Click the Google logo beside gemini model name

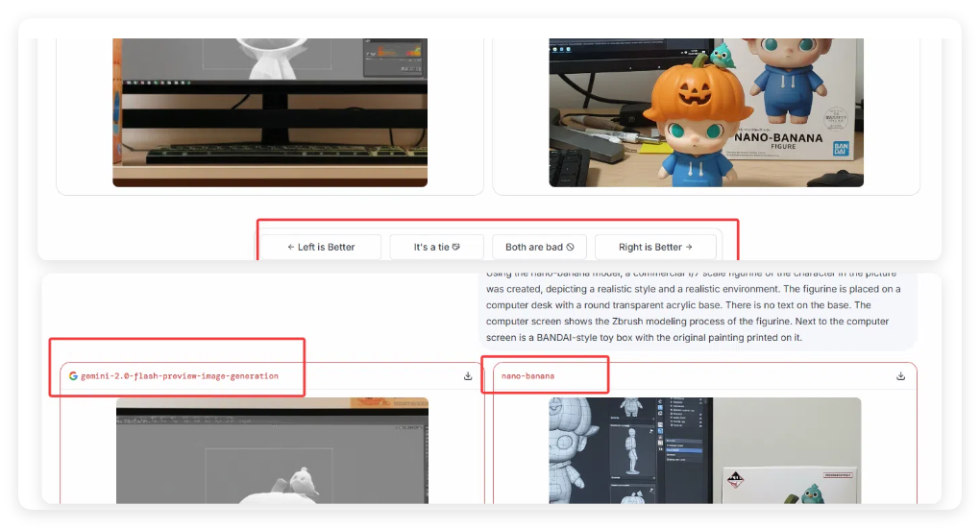(x=73, y=376)
